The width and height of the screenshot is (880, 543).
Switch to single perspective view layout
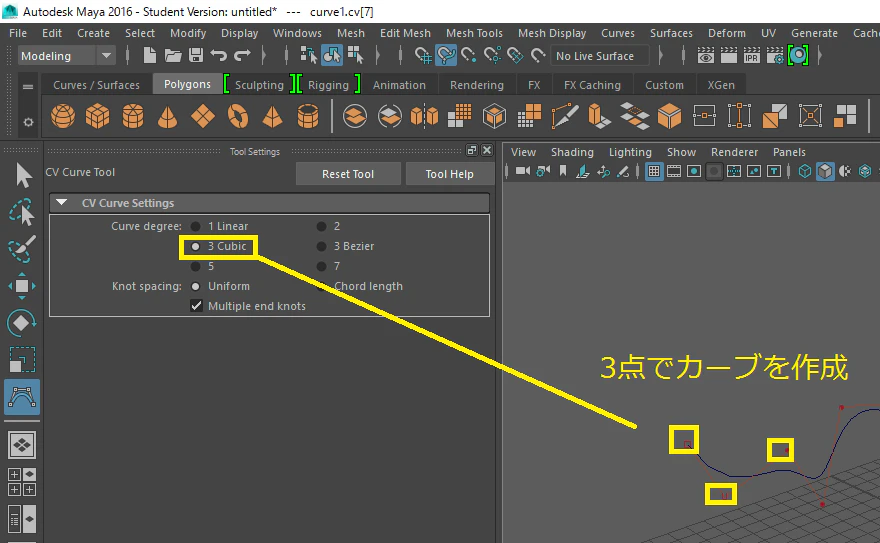[22, 445]
